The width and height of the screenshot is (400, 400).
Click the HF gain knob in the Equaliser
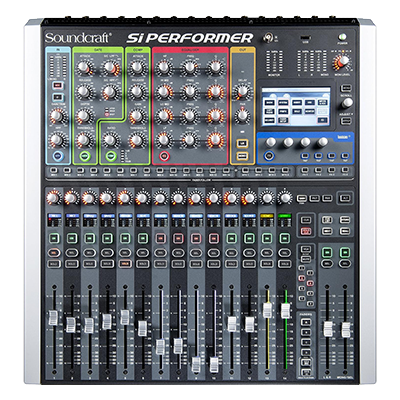163,68
